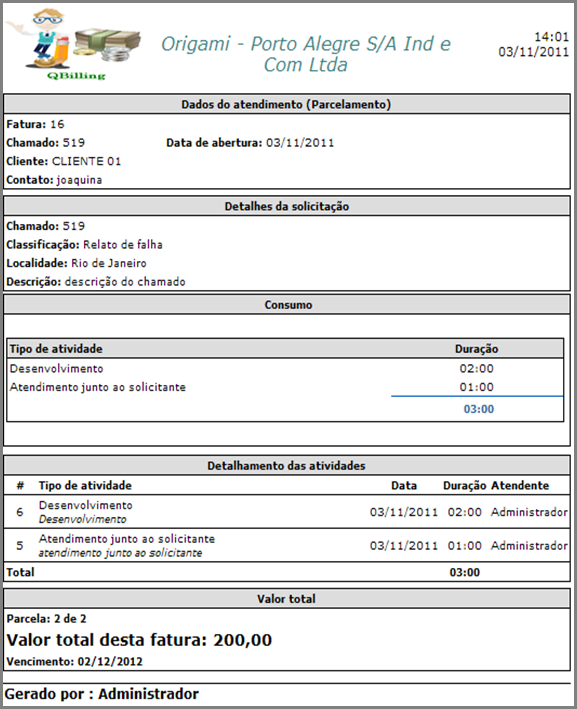Click the Dados do atendimento section header

(x=286, y=104)
